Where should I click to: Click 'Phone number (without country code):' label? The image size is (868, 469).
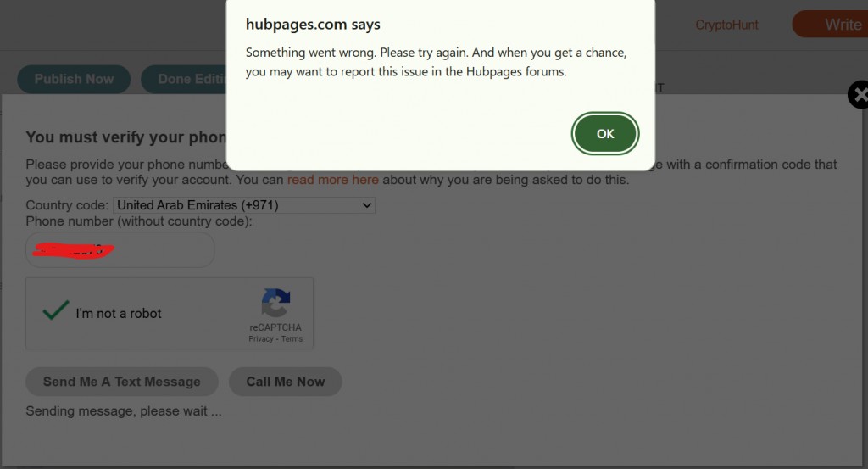tap(139, 221)
